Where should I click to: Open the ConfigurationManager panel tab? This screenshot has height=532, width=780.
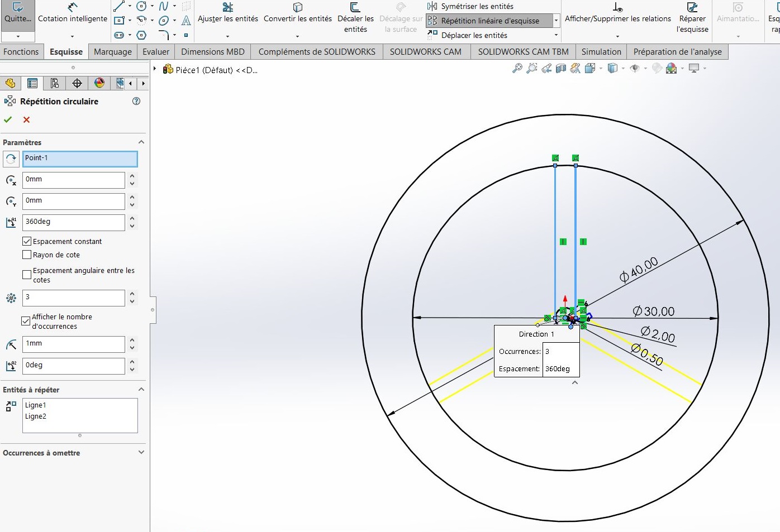pyautogui.click(x=55, y=83)
